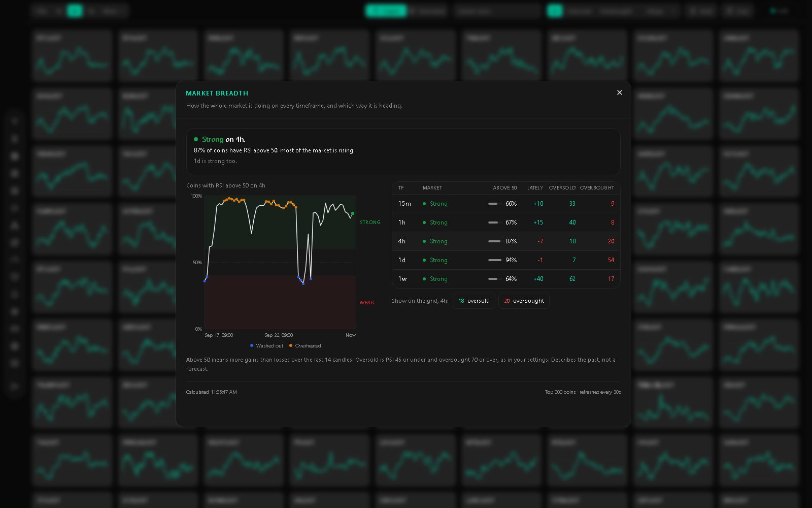The width and height of the screenshot is (812, 508).
Task: Click the MARKET column header
Action: click(x=432, y=188)
